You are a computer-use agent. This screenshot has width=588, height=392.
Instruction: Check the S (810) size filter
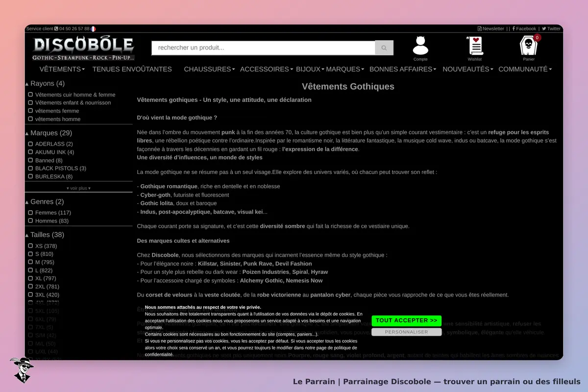pyautogui.click(x=30, y=254)
